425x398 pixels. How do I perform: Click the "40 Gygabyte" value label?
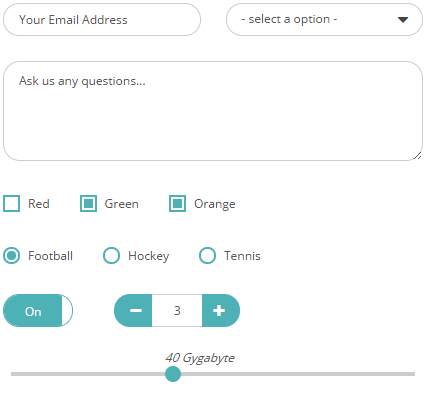click(200, 358)
